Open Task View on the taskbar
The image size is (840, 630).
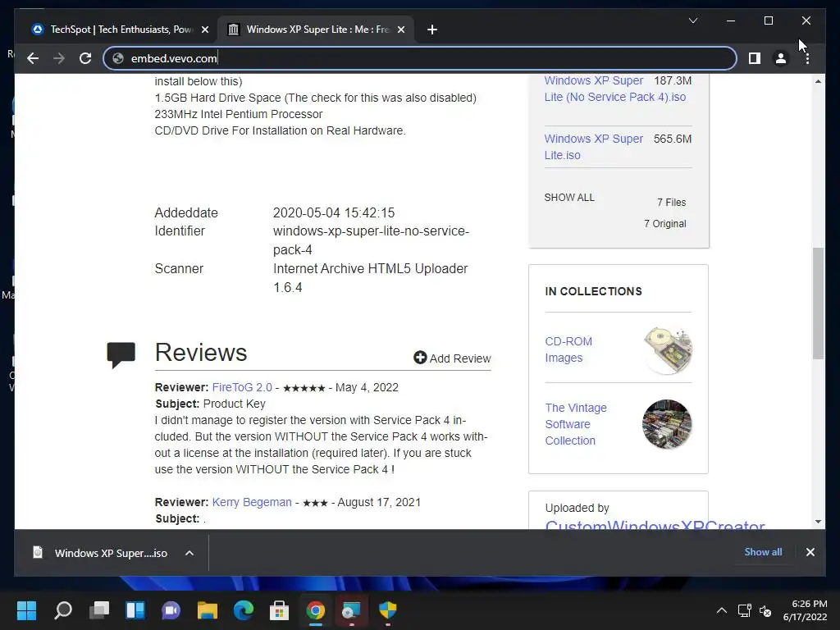(x=99, y=610)
